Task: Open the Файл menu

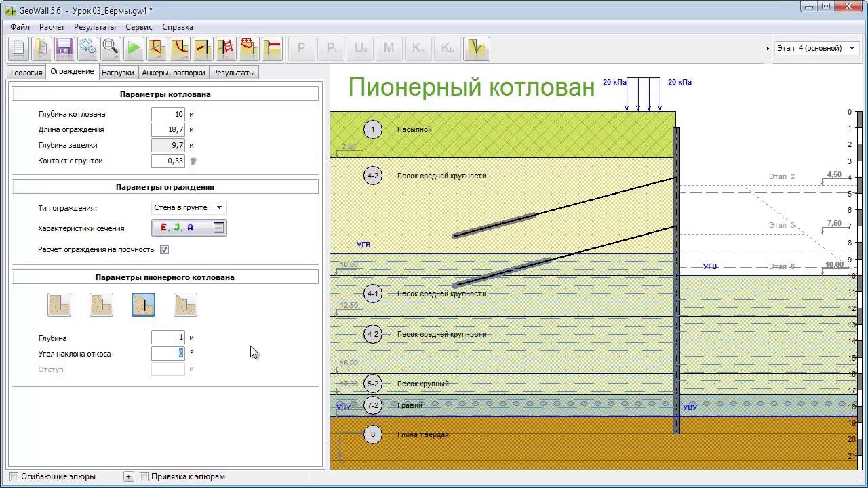Action: pos(20,27)
